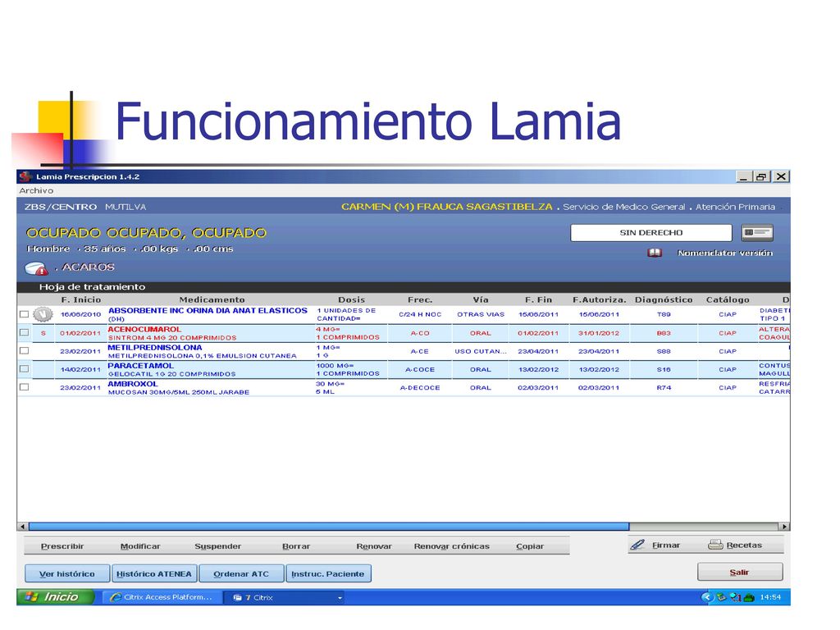Screen dimensions: 840x630
Task: Click the pen icon next to Firmar
Action: pos(637,545)
